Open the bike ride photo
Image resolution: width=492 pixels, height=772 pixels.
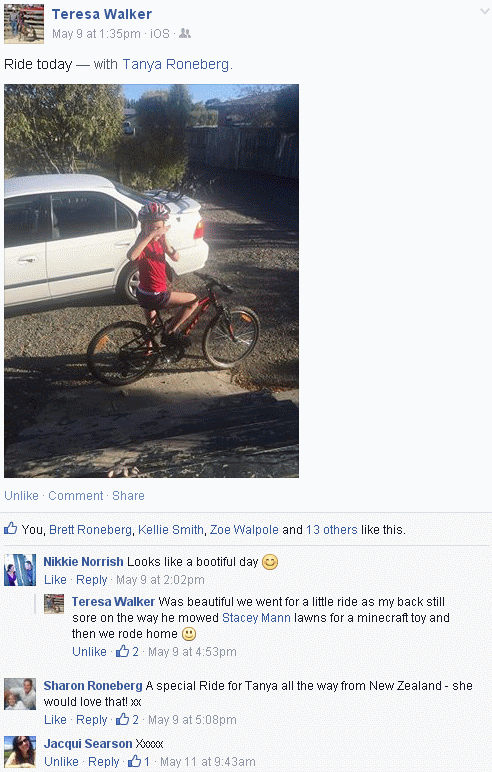[151, 281]
